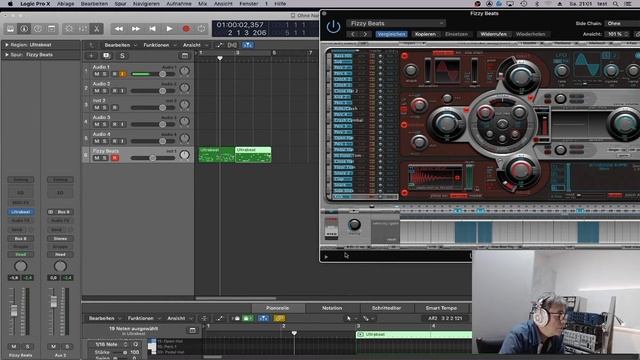The height and width of the screenshot is (360, 640).
Task: Add a new track with the plus button
Action: click(91, 56)
